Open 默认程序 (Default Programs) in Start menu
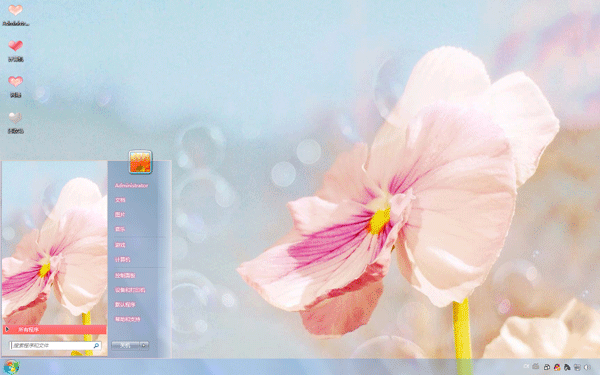600x375 pixels. coord(125,305)
